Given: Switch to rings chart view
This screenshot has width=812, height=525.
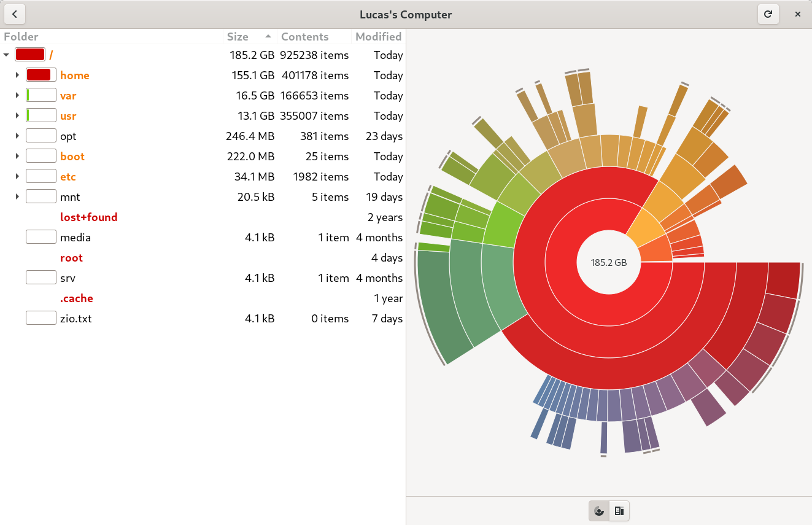Looking at the screenshot, I should pyautogui.click(x=599, y=511).
